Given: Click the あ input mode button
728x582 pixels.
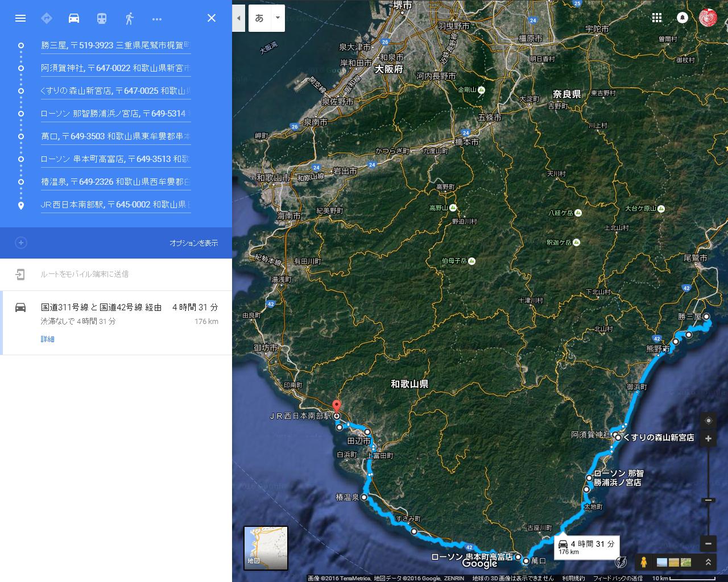Looking at the screenshot, I should (x=260, y=18).
